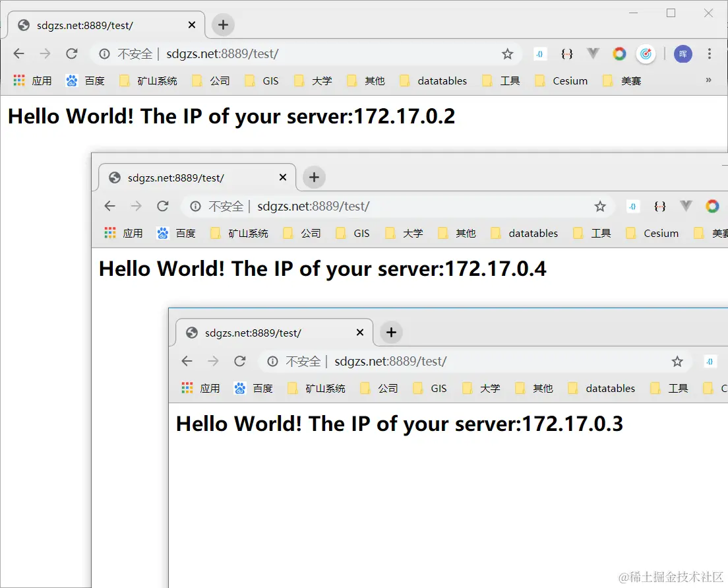Click server IP 172.17.0.3 heading text
Screen dimensions: 728x588
(x=572, y=424)
